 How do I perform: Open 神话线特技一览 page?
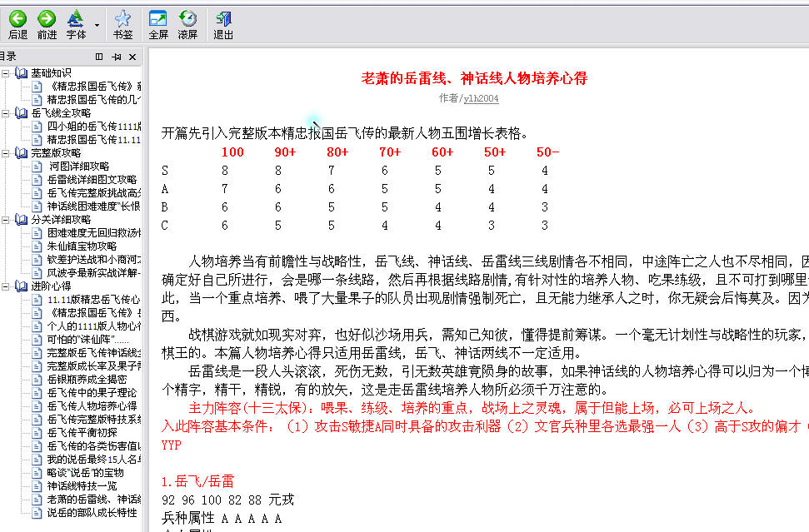click(82, 486)
